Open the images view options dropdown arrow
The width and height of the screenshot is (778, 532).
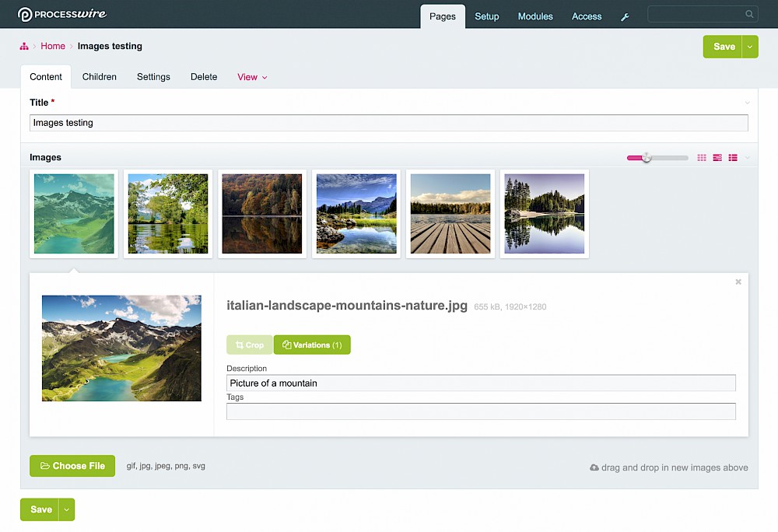747,157
